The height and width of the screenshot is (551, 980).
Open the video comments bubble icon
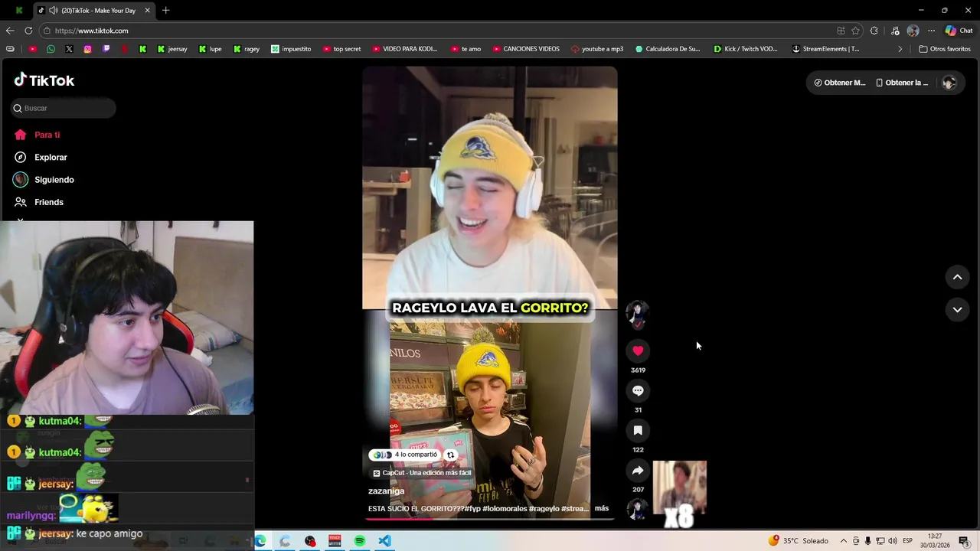(x=638, y=390)
